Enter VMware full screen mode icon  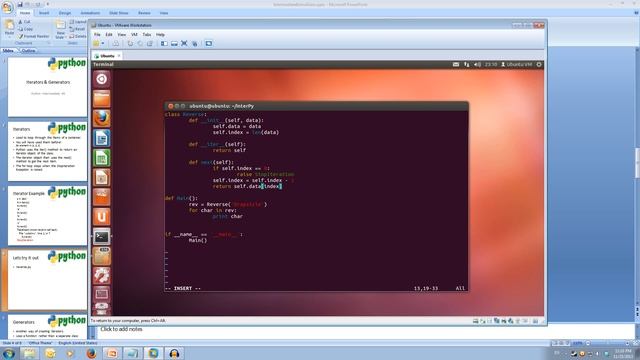click(184, 43)
